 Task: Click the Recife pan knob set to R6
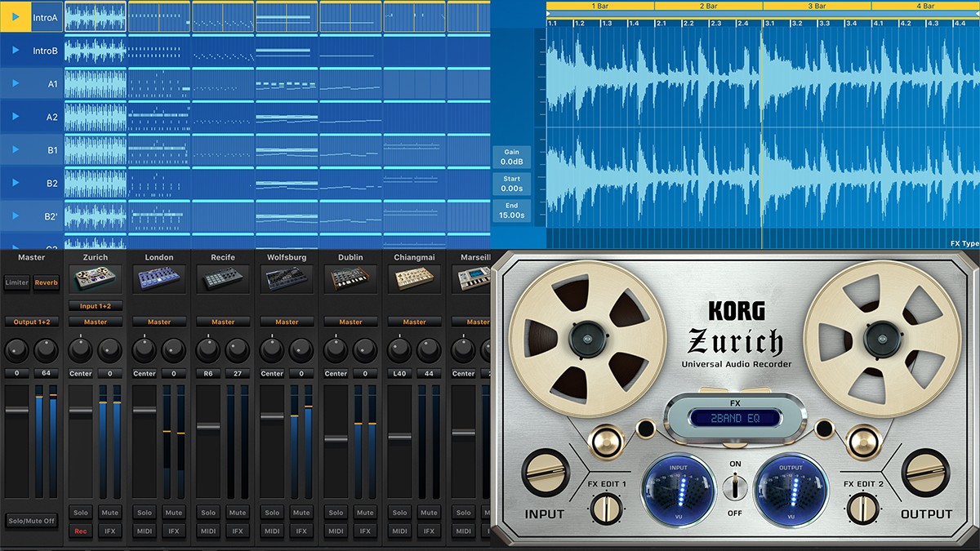207,351
